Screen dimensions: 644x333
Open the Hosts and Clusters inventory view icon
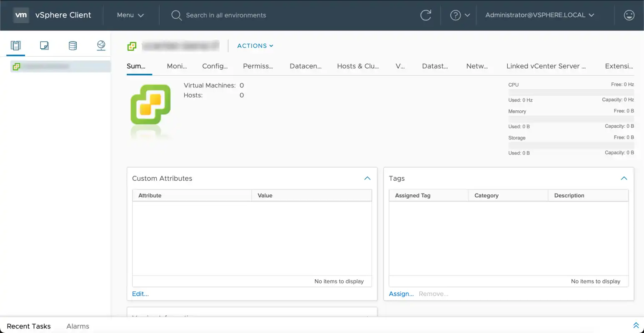pos(16,45)
